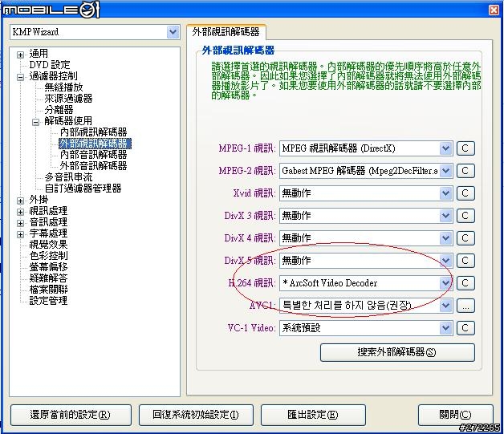Viewport: 504px width, 434px height.
Task: Click the C button for Xvid 視訊
Action: pos(465,193)
